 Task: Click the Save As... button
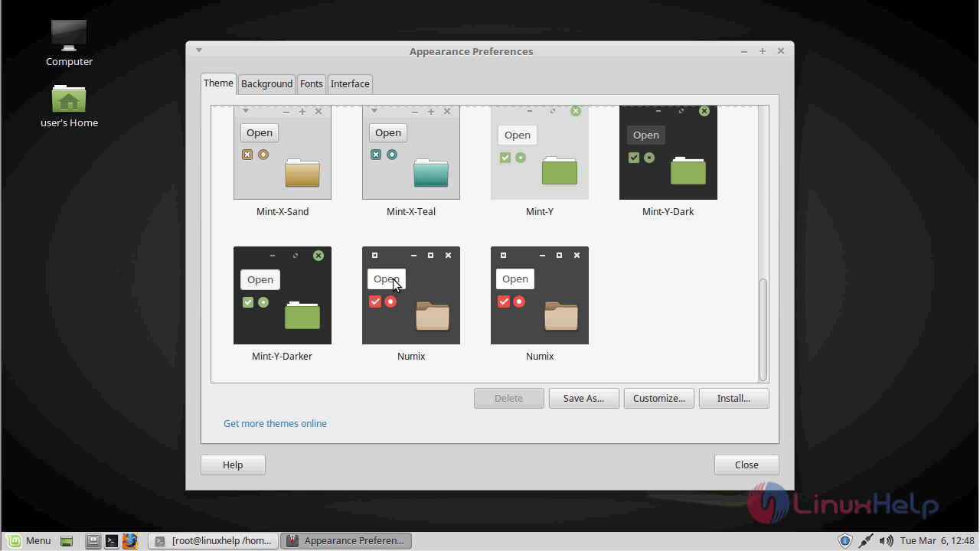[584, 398]
